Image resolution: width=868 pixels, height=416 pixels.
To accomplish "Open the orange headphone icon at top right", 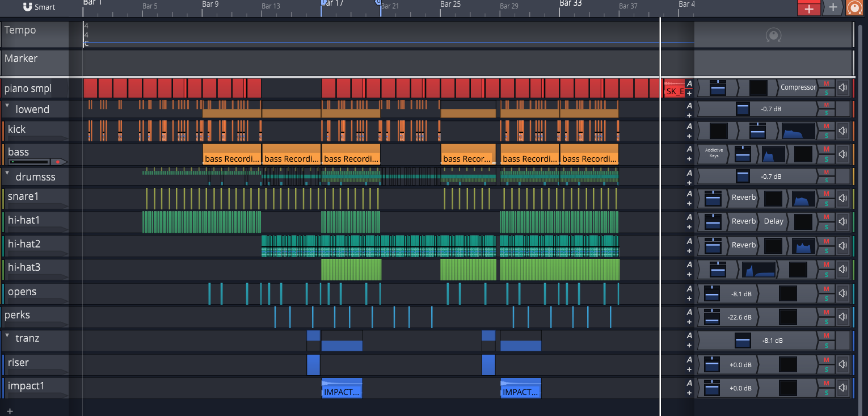I will [853, 7].
